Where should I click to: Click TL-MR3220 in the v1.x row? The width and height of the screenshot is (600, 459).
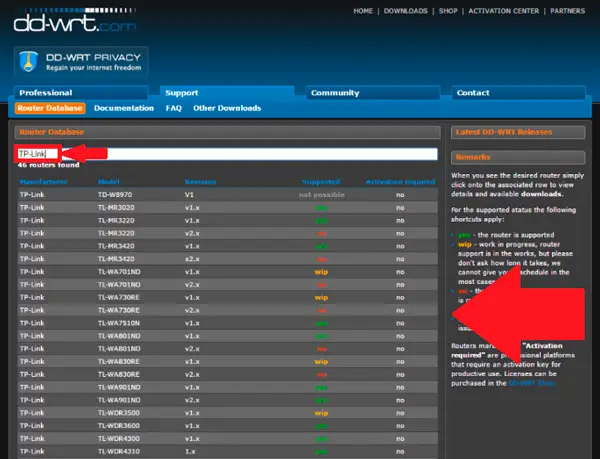pyautogui.click(x=116, y=220)
